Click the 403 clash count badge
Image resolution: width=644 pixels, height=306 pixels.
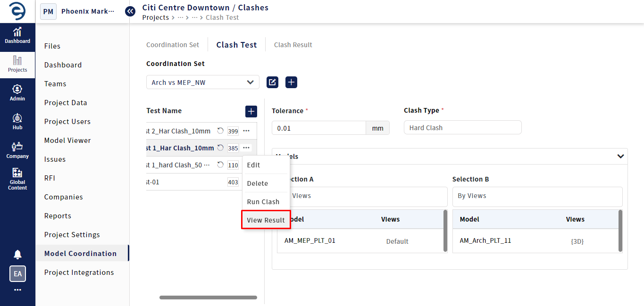(233, 182)
